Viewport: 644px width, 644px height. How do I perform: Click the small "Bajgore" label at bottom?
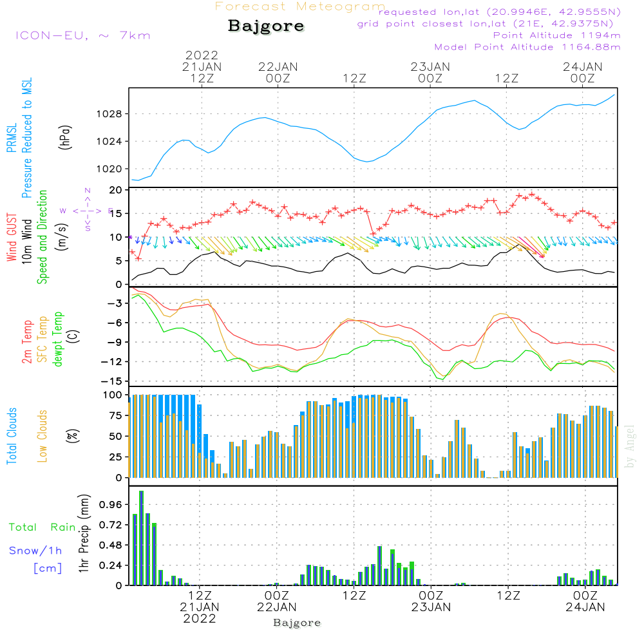click(297, 623)
